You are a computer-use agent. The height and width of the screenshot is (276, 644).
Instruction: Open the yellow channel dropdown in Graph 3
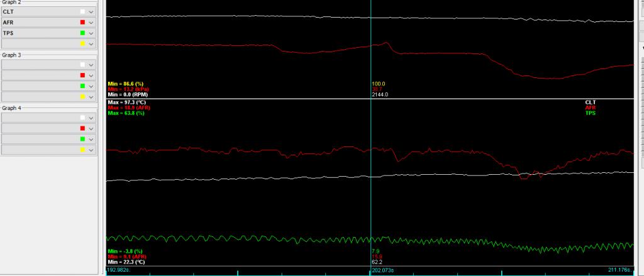[91, 97]
